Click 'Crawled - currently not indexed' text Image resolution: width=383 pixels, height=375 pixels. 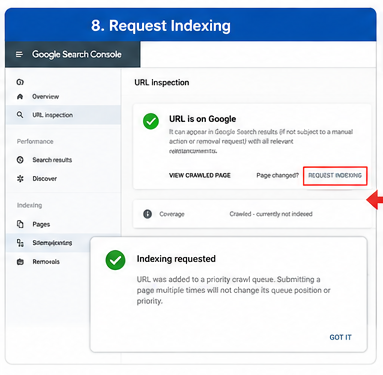[271, 214]
